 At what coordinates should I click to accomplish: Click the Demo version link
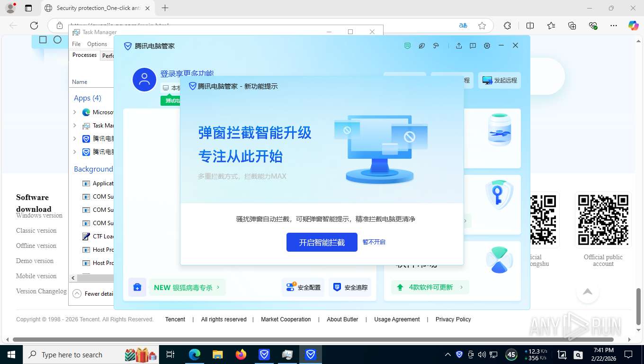(x=35, y=261)
